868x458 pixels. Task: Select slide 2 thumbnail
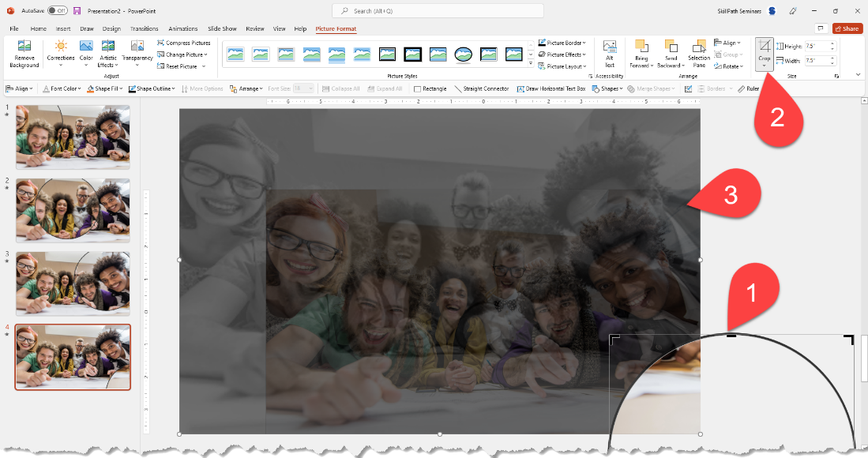pos(73,210)
